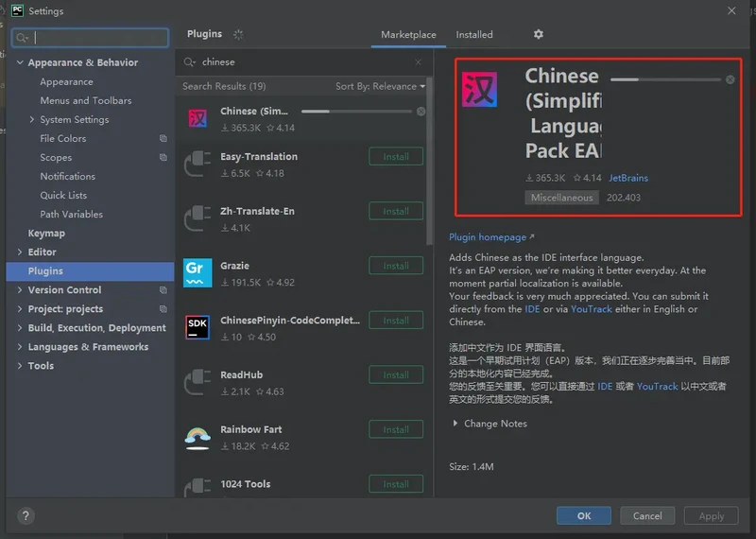Switch to the Marketplace tab

point(408,35)
